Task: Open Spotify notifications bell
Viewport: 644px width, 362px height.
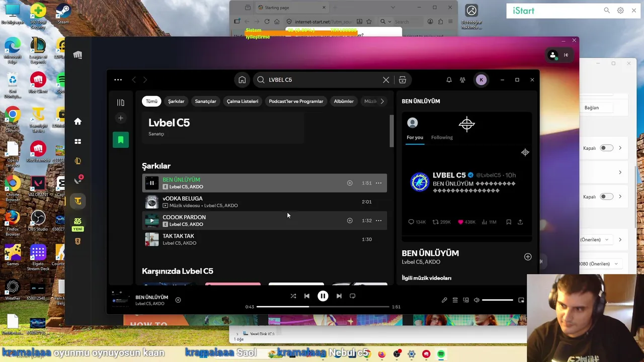Action: point(449,80)
